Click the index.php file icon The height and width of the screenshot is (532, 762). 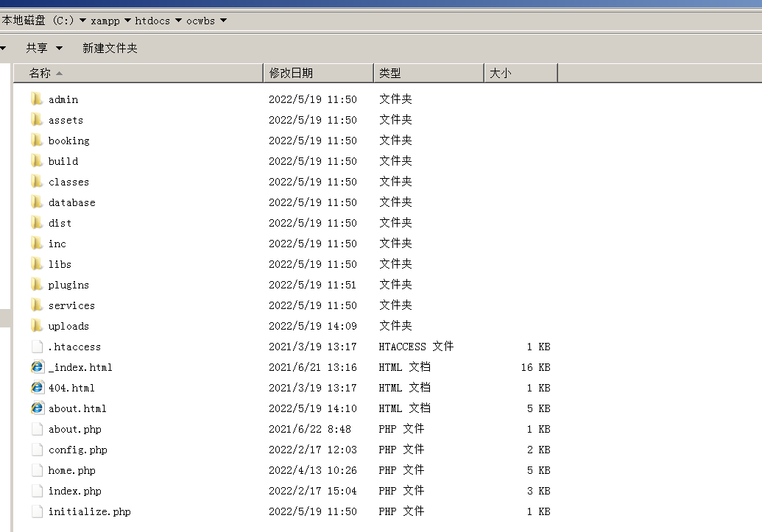click(x=37, y=491)
